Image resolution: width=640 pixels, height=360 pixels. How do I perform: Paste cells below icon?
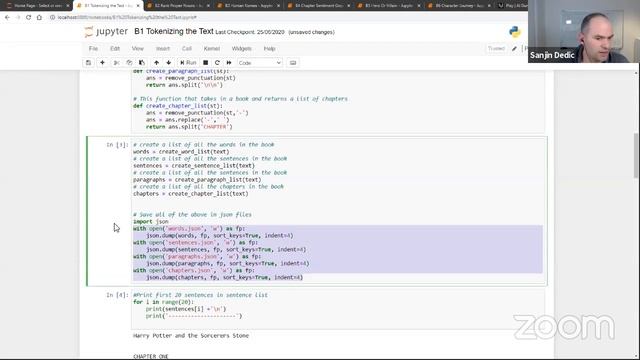142,63
